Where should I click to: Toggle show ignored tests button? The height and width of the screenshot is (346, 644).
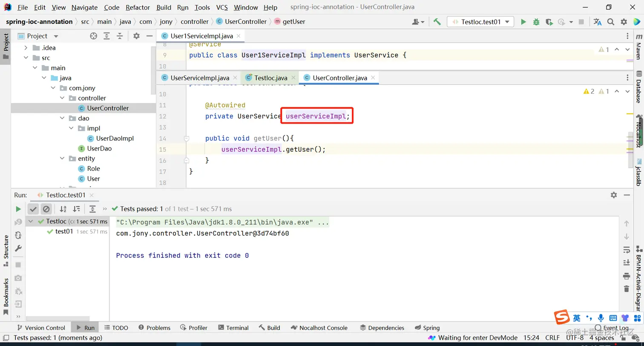point(46,209)
